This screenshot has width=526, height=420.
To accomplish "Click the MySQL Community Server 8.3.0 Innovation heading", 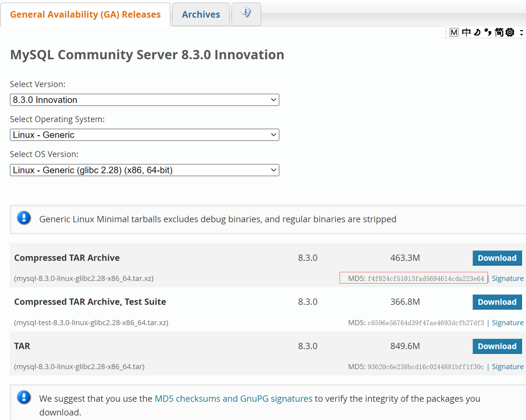I will [147, 55].
